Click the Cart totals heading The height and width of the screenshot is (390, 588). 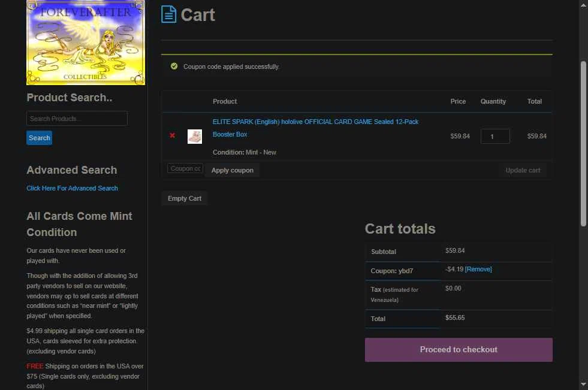pyautogui.click(x=400, y=229)
